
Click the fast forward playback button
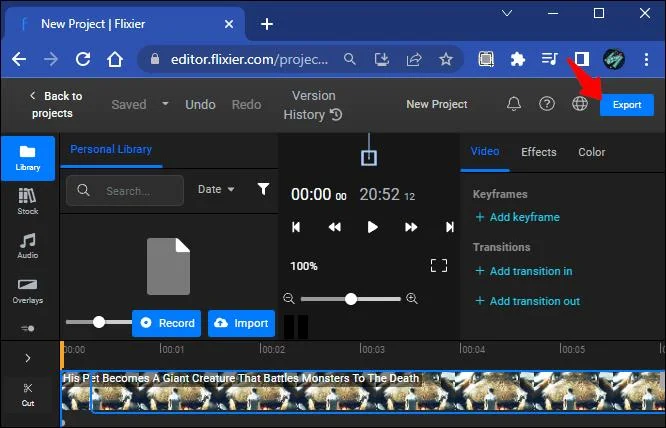click(x=411, y=227)
